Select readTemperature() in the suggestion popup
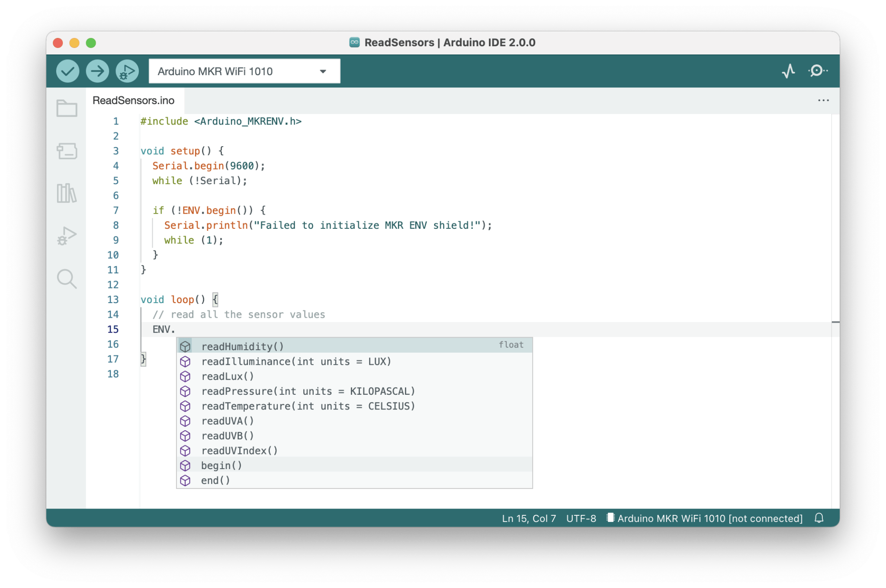 308,406
